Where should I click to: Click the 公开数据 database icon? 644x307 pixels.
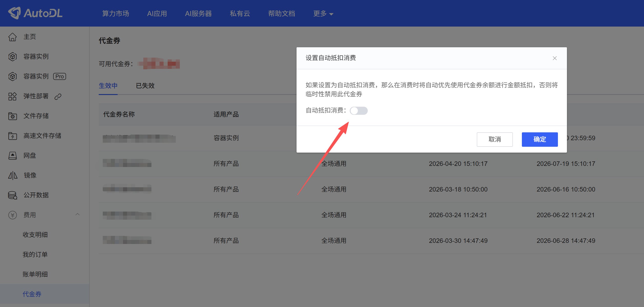click(x=12, y=195)
